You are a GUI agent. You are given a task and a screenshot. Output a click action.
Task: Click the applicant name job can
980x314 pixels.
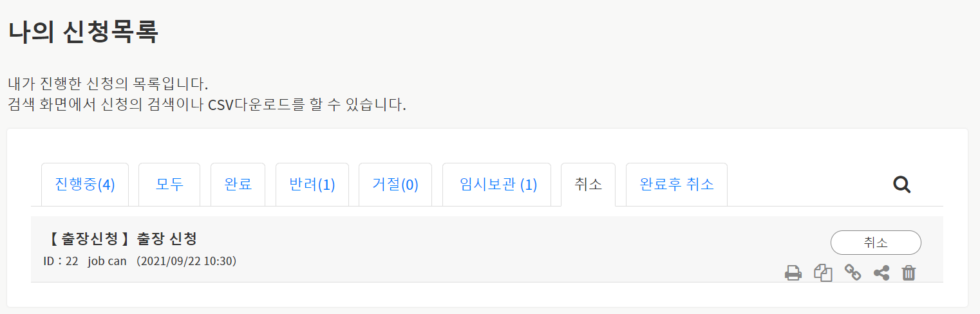click(x=107, y=262)
